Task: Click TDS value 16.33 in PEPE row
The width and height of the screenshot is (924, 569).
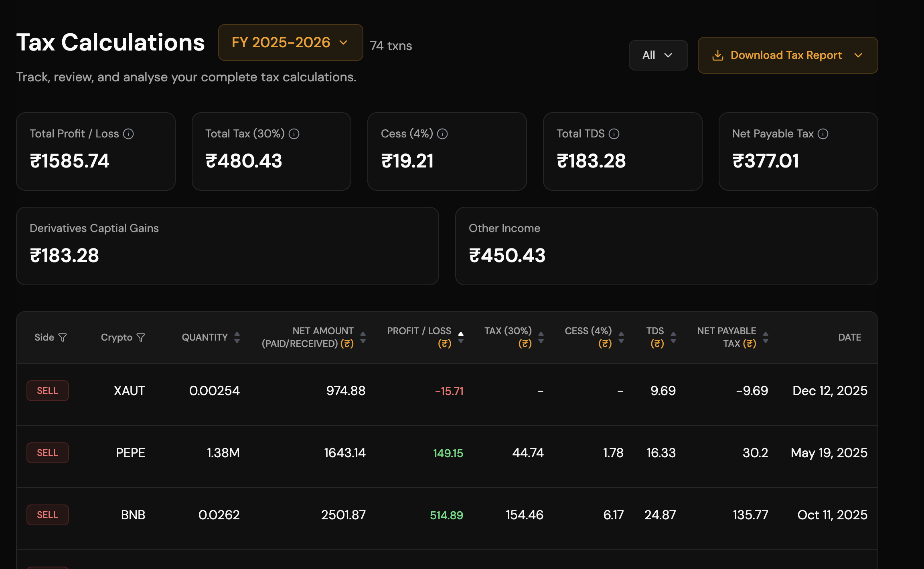Action: coord(661,453)
